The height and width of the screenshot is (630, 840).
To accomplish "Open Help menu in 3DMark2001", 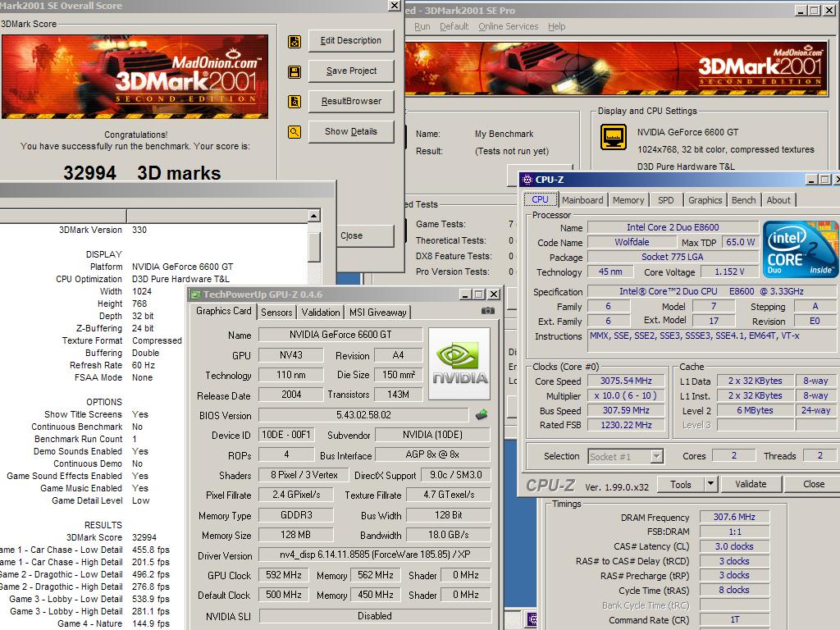I will 557,26.
